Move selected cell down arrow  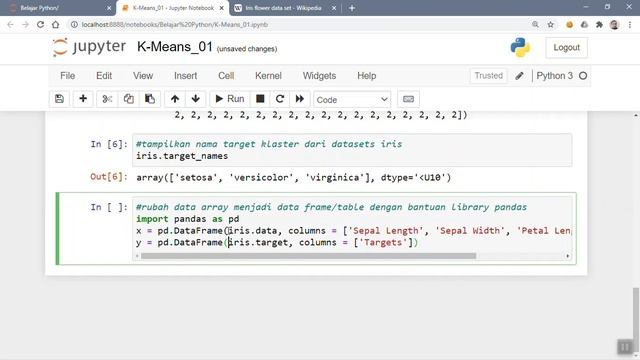[196, 99]
